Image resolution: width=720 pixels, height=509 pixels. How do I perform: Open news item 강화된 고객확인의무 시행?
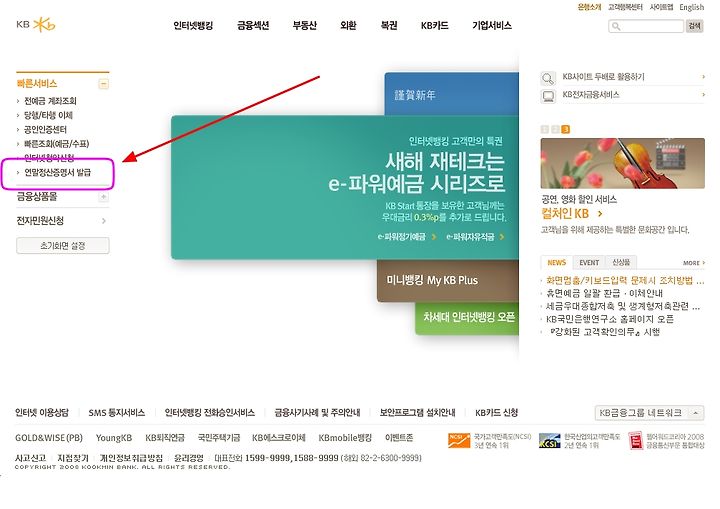(x=604, y=332)
